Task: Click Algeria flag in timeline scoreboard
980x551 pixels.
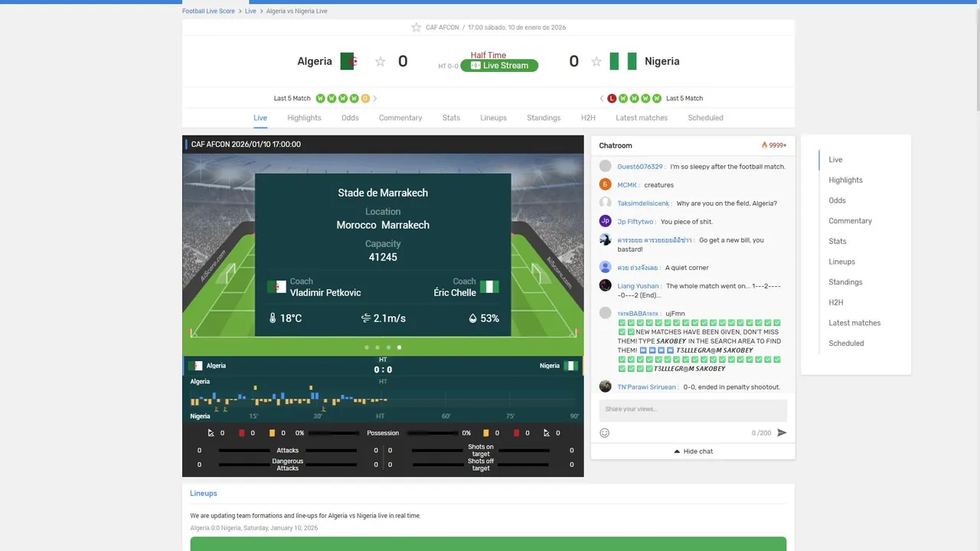Action: pyautogui.click(x=196, y=366)
